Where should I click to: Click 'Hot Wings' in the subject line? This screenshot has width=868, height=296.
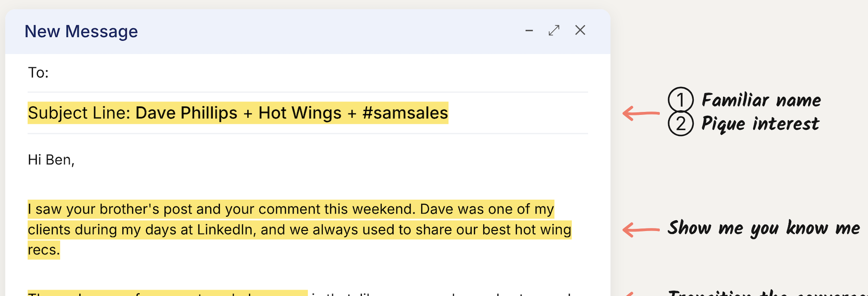[300, 113]
